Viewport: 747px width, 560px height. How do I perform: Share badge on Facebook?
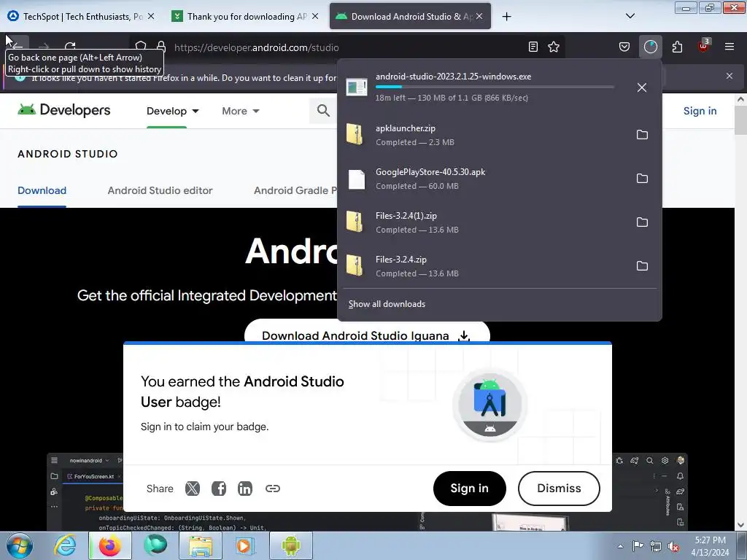pyautogui.click(x=219, y=489)
